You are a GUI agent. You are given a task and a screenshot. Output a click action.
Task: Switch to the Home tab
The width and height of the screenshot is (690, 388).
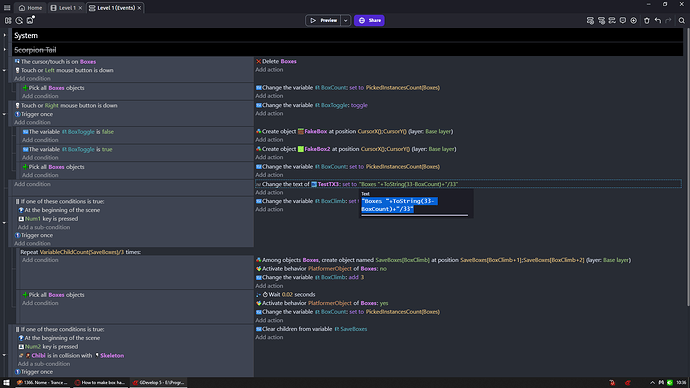(30, 8)
